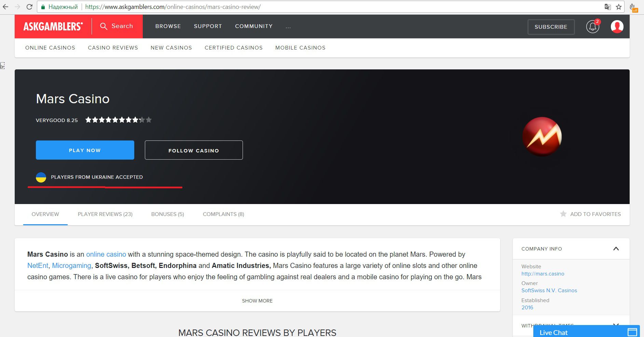The width and height of the screenshot is (644, 337).
Task: Open the Community menu
Action: coord(254,26)
